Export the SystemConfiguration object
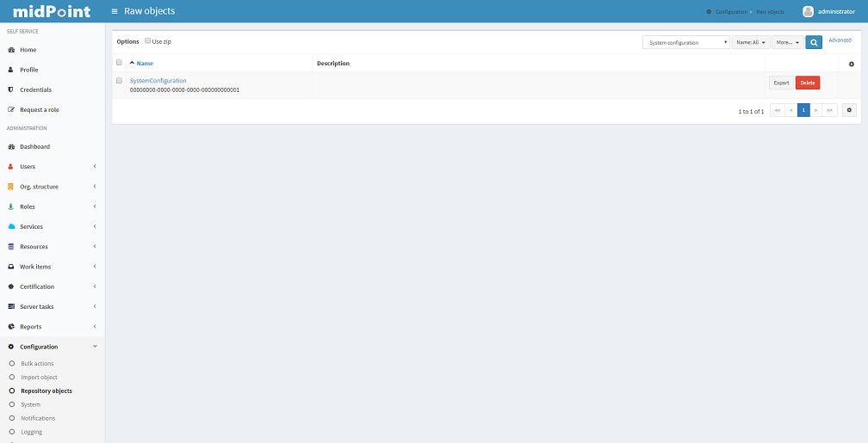This screenshot has width=868, height=443. point(781,83)
